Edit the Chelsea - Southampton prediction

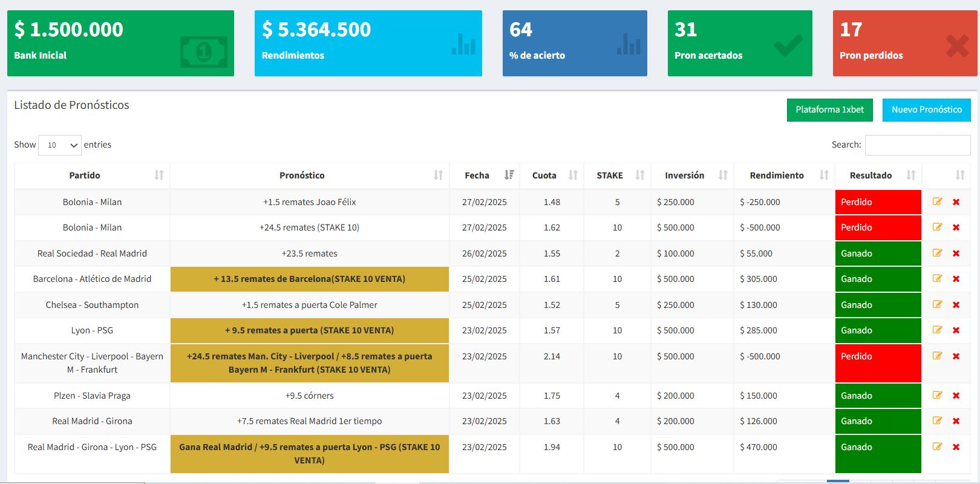[x=937, y=305]
